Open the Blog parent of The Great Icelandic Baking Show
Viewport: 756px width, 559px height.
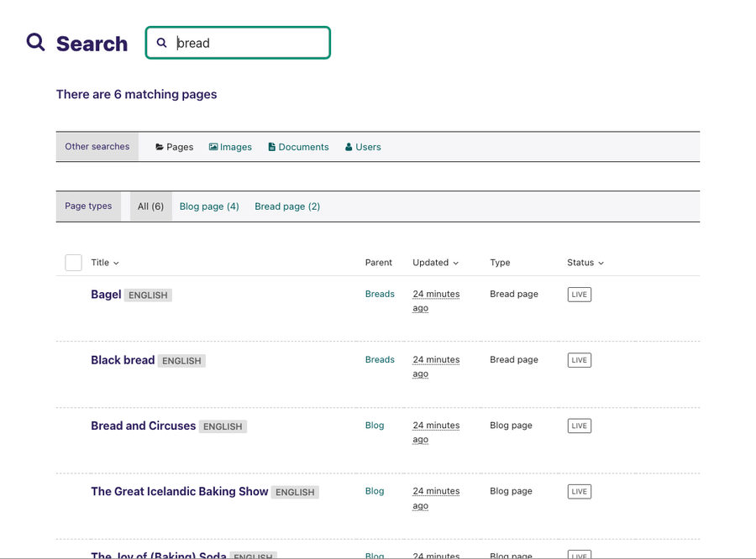tap(375, 491)
